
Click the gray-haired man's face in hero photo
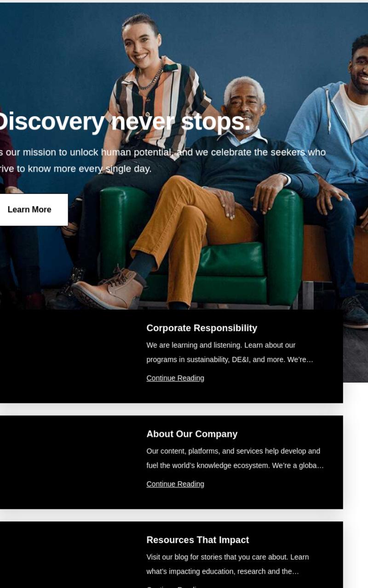244,108
